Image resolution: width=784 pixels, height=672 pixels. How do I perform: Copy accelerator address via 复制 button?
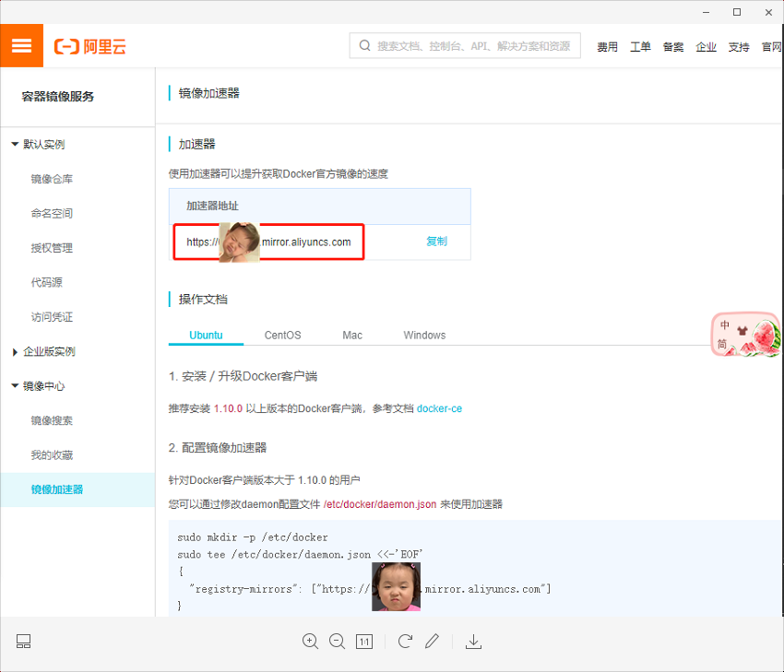point(438,242)
